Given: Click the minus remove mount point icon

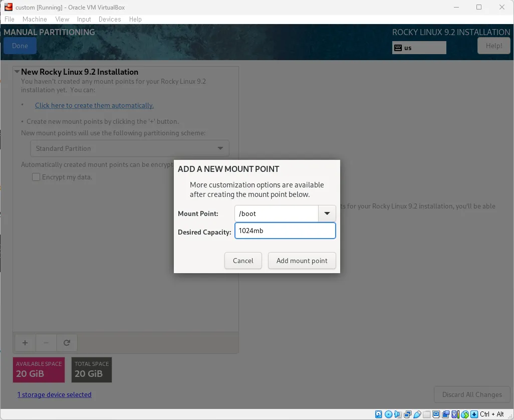Looking at the screenshot, I should [46, 343].
